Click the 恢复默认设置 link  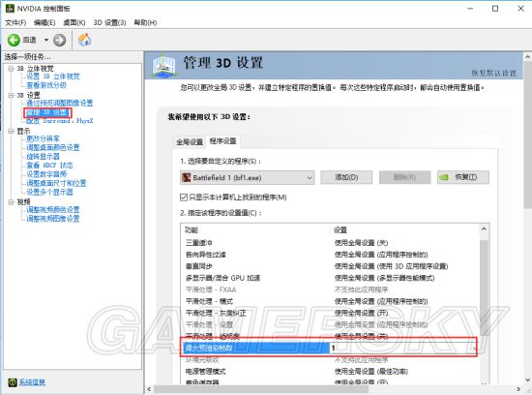click(x=494, y=73)
